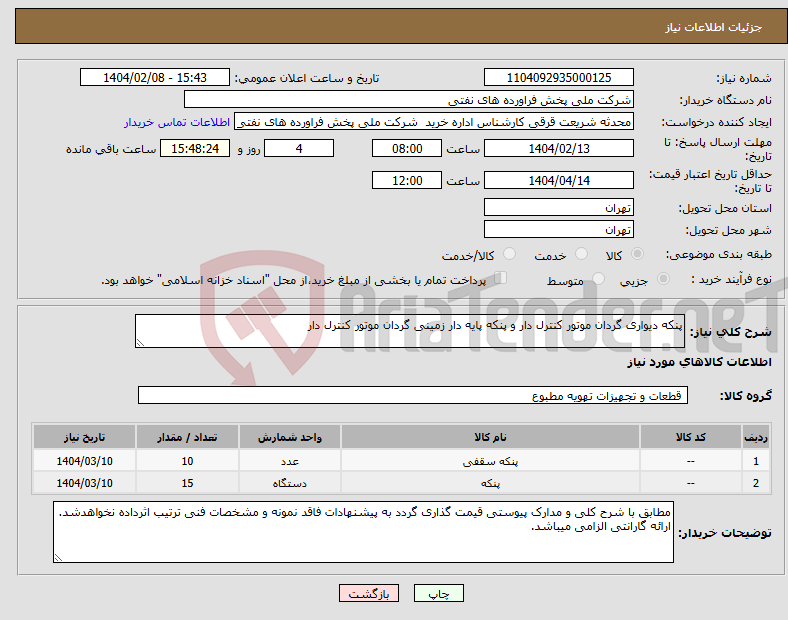Click the buyer organization name field

tap(409, 99)
